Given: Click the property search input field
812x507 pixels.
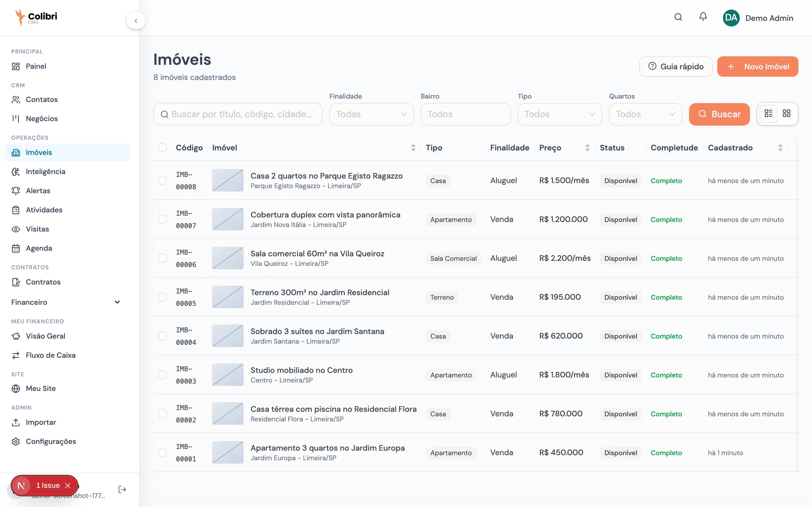Looking at the screenshot, I should click(238, 114).
